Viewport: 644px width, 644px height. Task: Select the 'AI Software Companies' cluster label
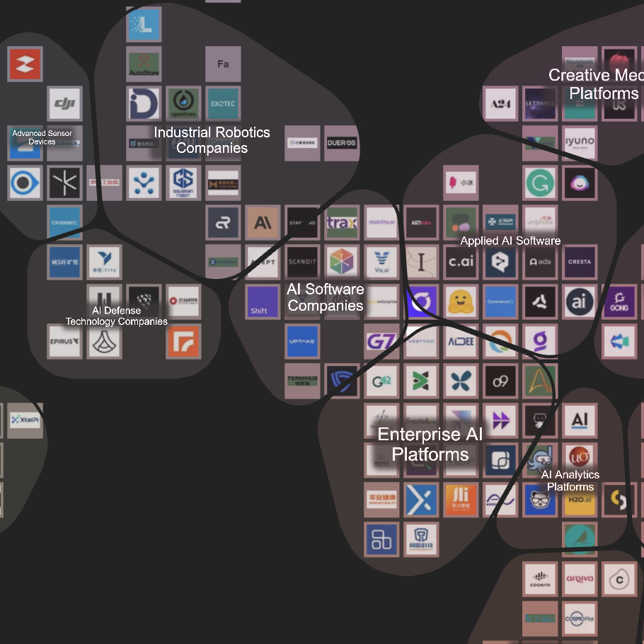[326, 297]
